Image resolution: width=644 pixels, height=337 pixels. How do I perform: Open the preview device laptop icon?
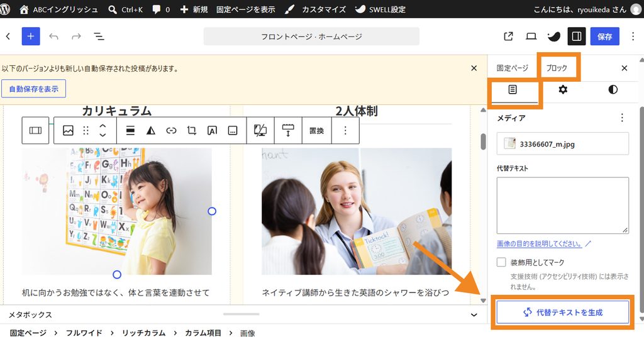[531, 36]
